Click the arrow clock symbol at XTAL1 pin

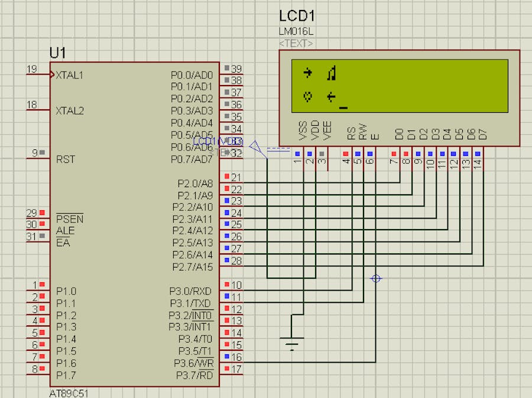(x=52, y=74)
